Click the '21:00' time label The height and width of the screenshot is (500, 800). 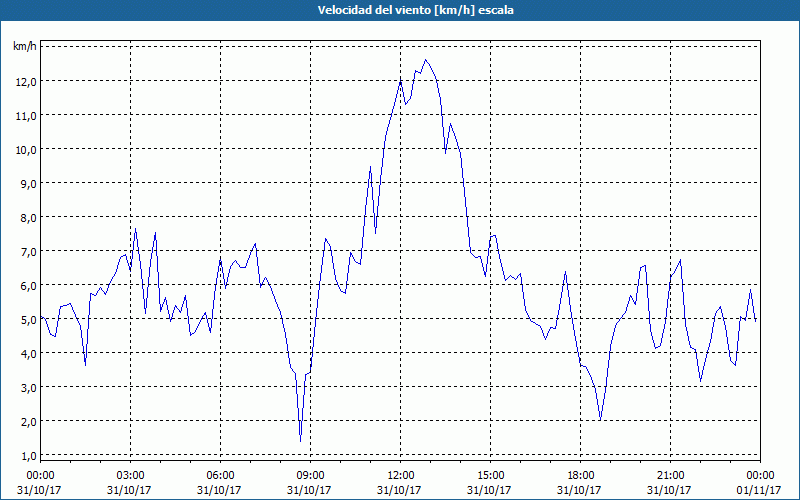tap(670, 476)
